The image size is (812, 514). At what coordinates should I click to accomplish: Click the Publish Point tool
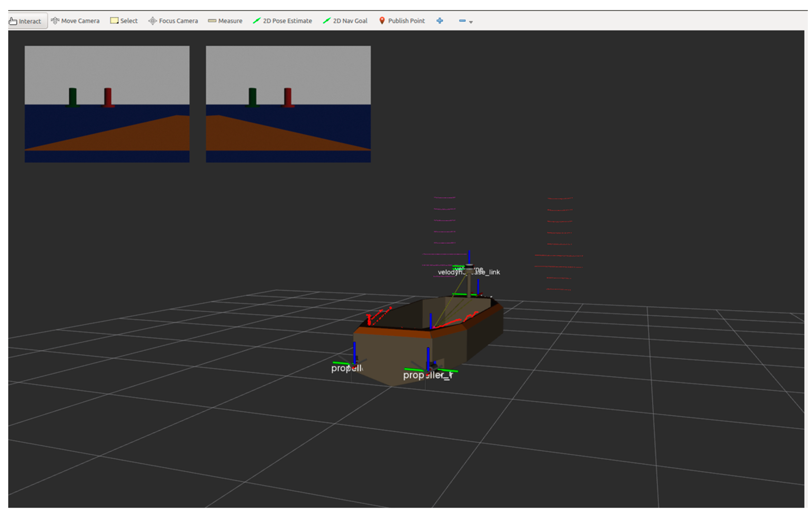point(402,21)
